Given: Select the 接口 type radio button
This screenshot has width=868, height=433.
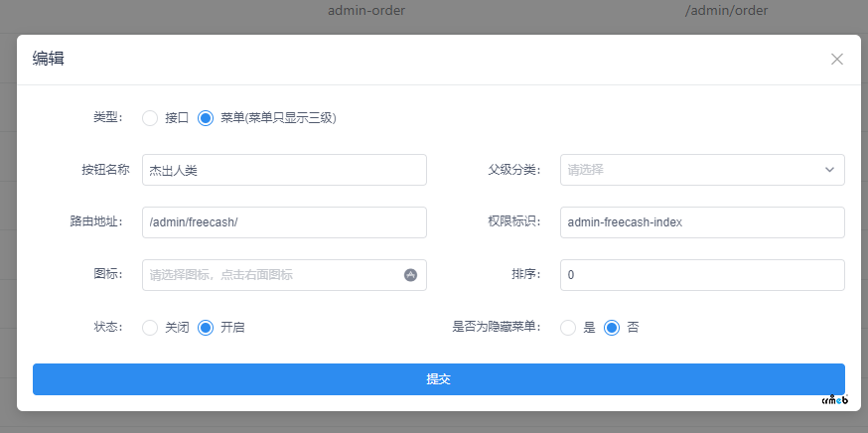Looking at the screenshot, I should (150, 118).
